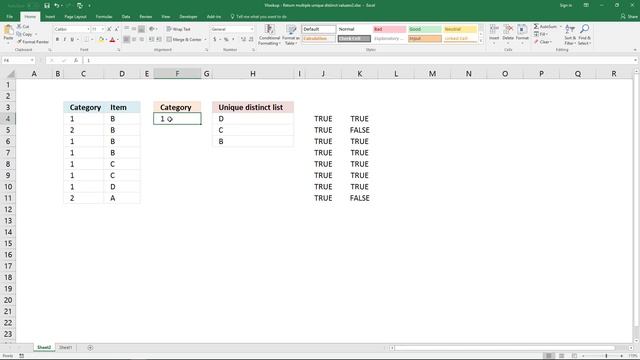Screen dimensions: 640x360
Task: Apply the Check Cell style
Action: (354, 39)
